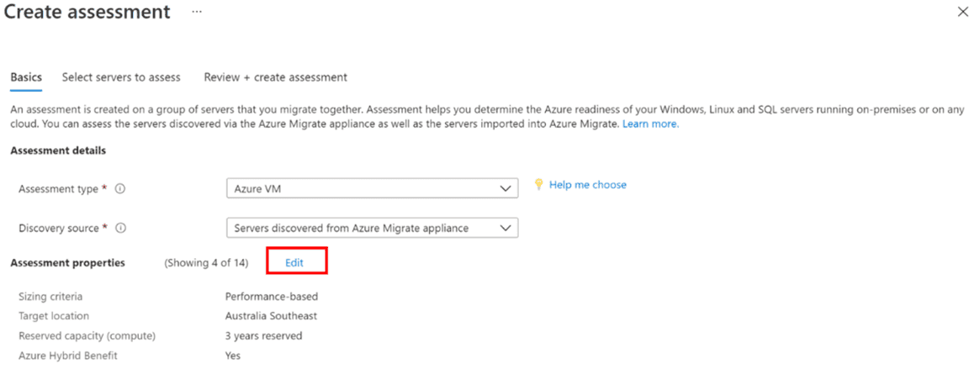Viewport: 980px width, 369px height.
Task: Open Review + create assessment tab
Action: click(x=276, y=77)
